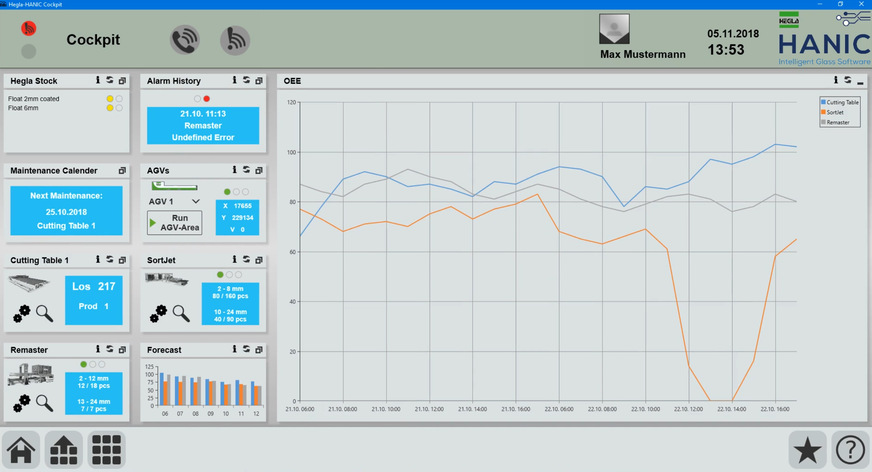Screen dimensions: 872x472
Task: Show info for the Hegla Stock panel
Action: pyautogui.click(x=98, y=80)
